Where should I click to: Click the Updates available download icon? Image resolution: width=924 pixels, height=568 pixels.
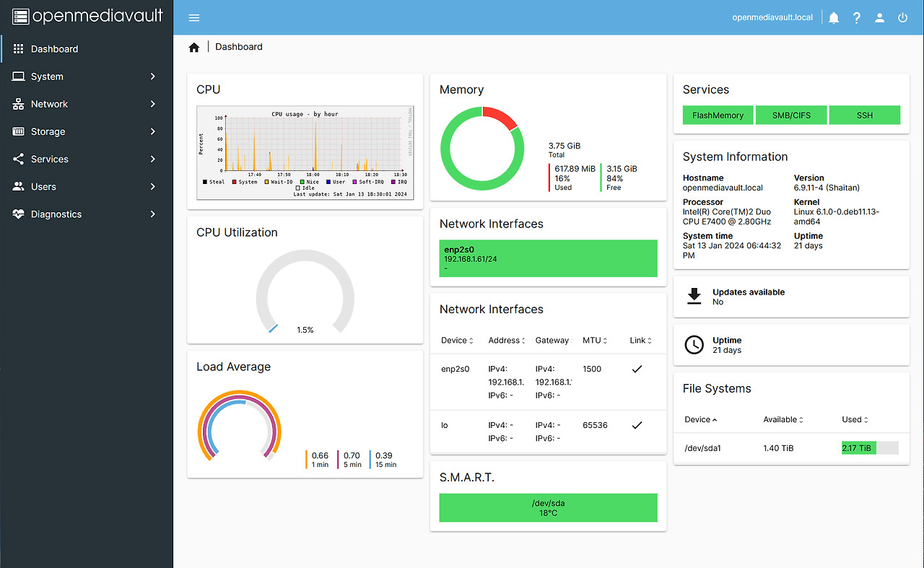[694, 296]
